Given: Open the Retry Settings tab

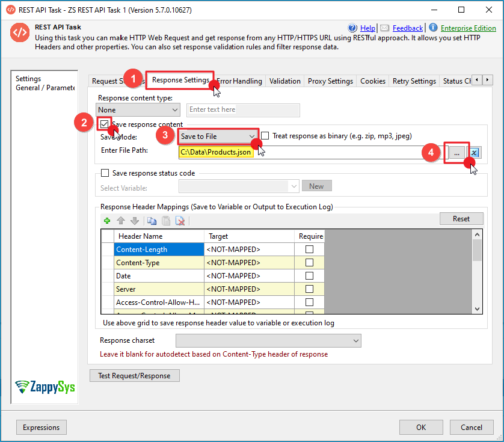Looking at the screenshot, I should click(x=414, y=81).
